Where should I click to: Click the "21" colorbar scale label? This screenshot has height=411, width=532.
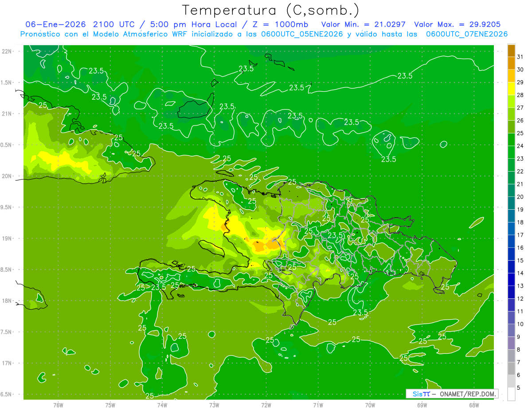(520, 184)
